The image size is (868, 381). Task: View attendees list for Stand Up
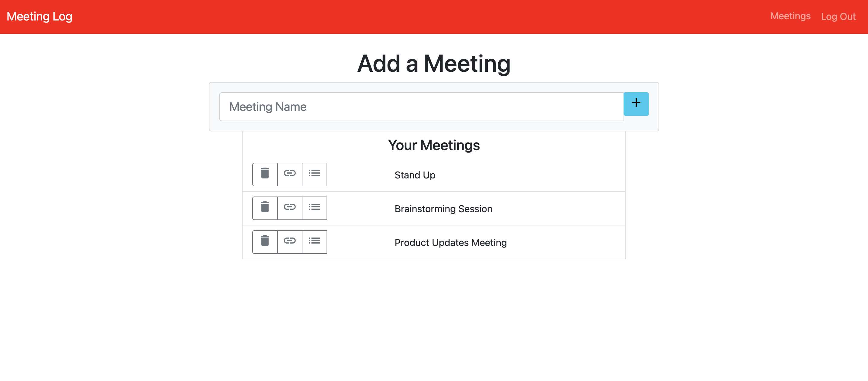tap(314, 174)
